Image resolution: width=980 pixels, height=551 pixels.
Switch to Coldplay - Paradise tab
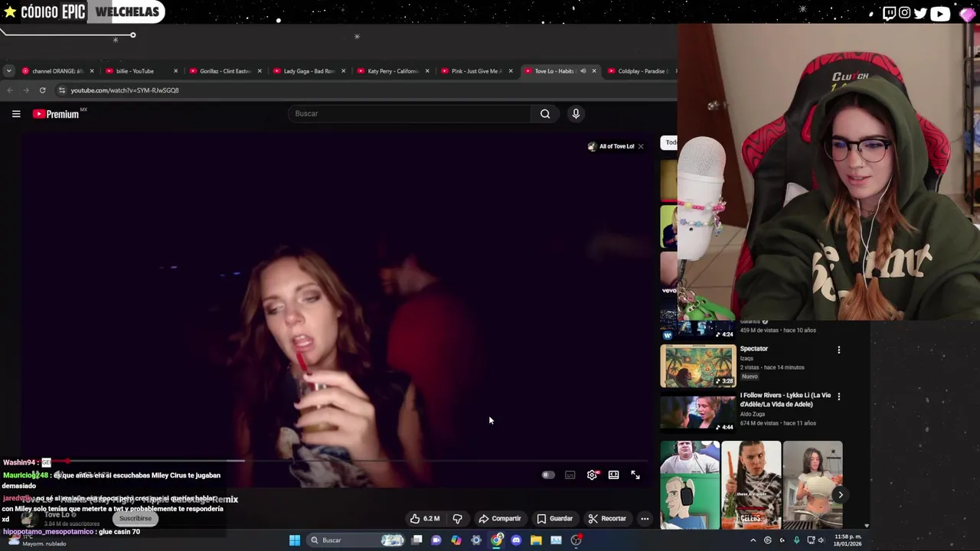point(642,71)
